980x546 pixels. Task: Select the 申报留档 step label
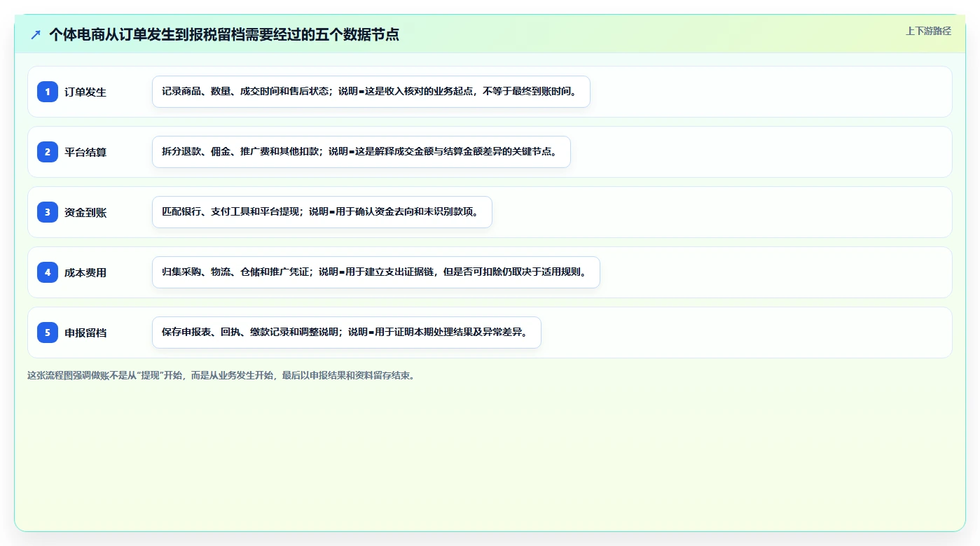pyautogui.click(x=85, y=332)
